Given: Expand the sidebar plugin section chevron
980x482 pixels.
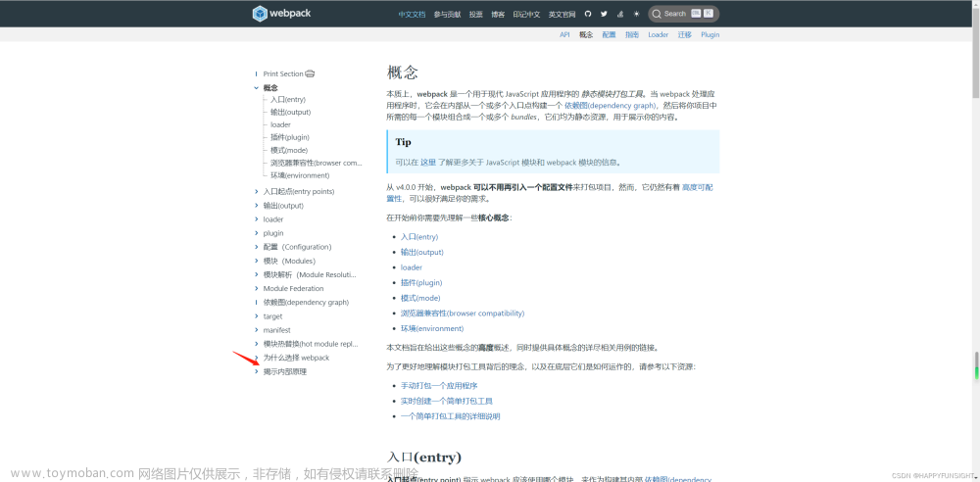Looking at the screenshot, I should coord(256,232).
